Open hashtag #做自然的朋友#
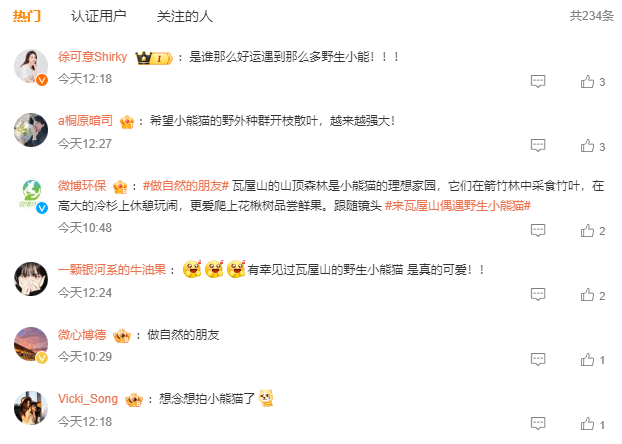The height and width of the screenshot is (444, 622). [186, 186]
